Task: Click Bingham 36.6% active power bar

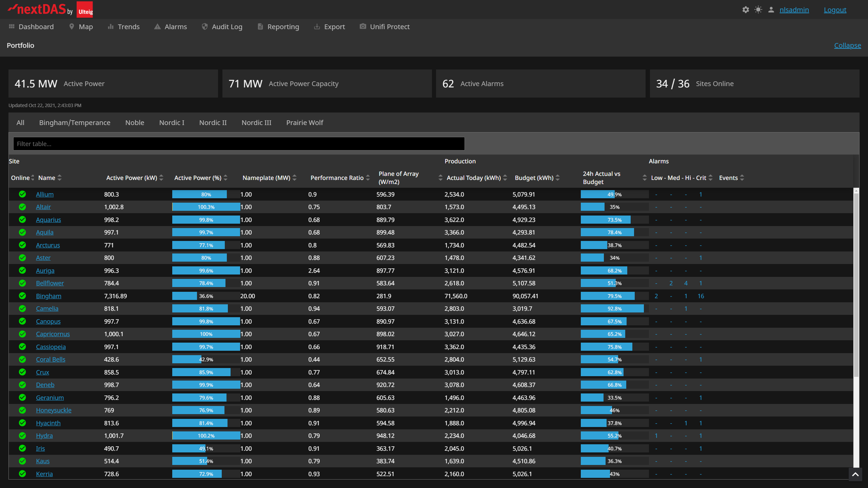Action: [x=206, y=296]
